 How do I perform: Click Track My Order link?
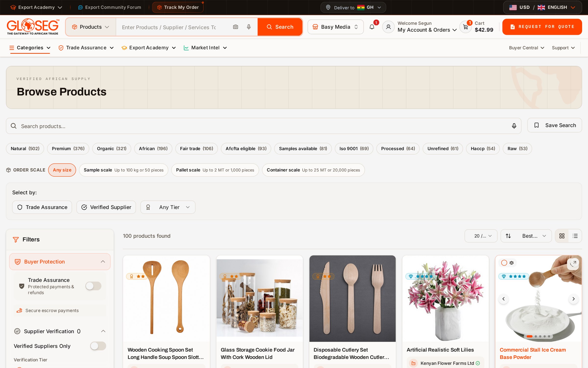(178, 7)
